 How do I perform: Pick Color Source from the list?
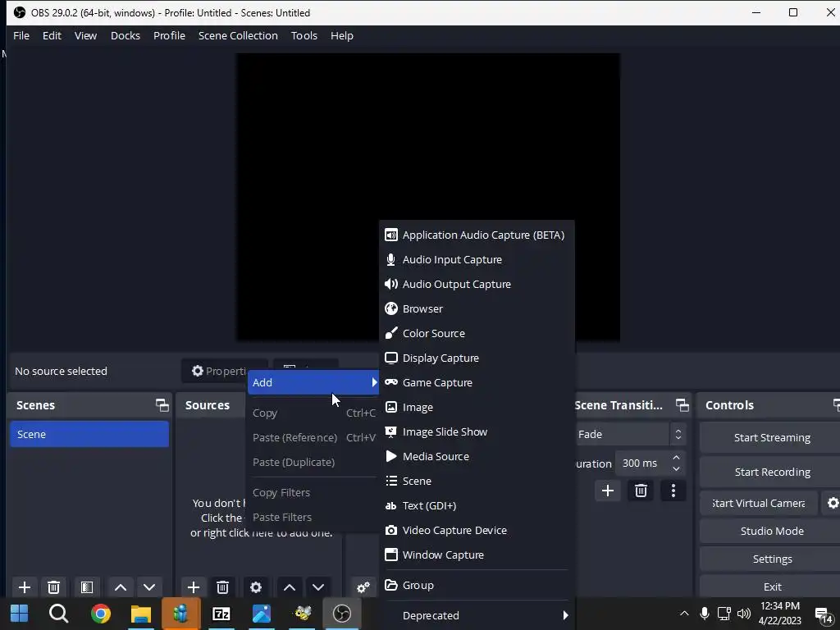[x=477, y=333]
